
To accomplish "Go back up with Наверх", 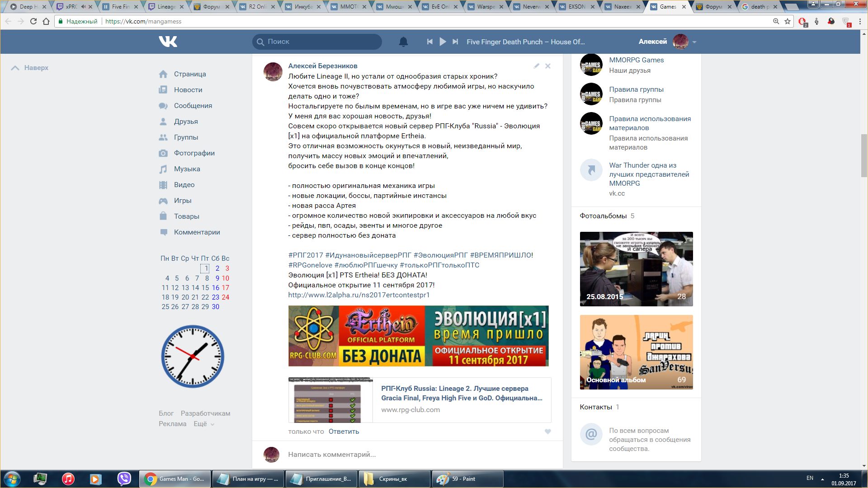I will (30, 68).
